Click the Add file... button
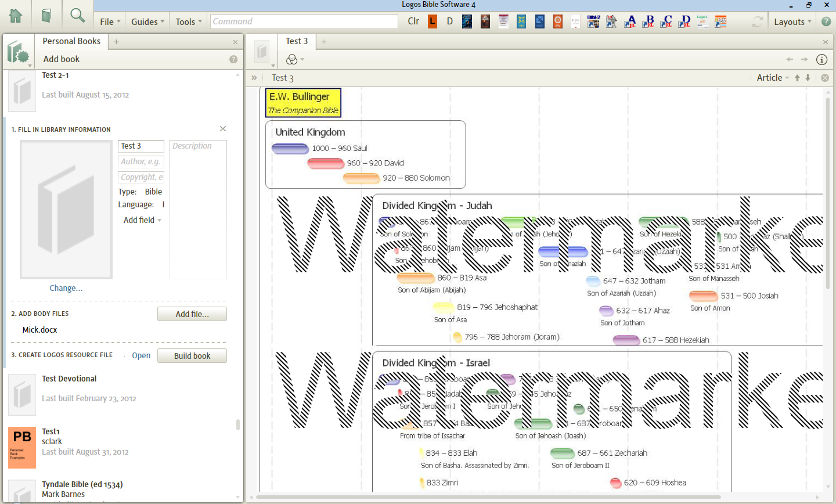This screenshot has width=836, height=504. click(x=192, y=314)
